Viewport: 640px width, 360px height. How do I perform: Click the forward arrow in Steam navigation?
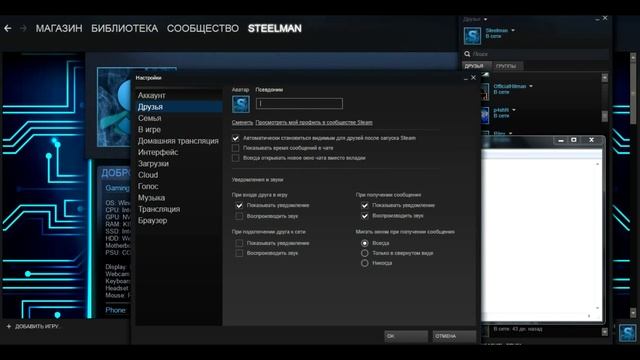click(x=23, y=28)
